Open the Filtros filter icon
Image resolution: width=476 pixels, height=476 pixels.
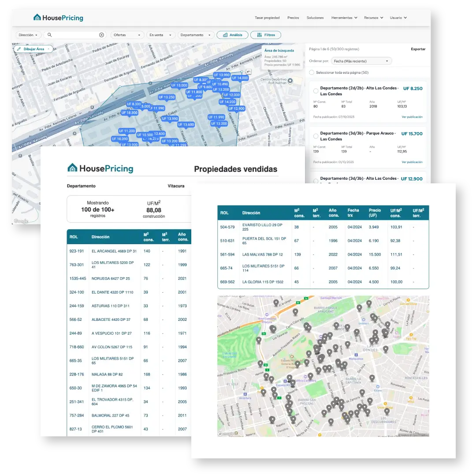[260, 35]
